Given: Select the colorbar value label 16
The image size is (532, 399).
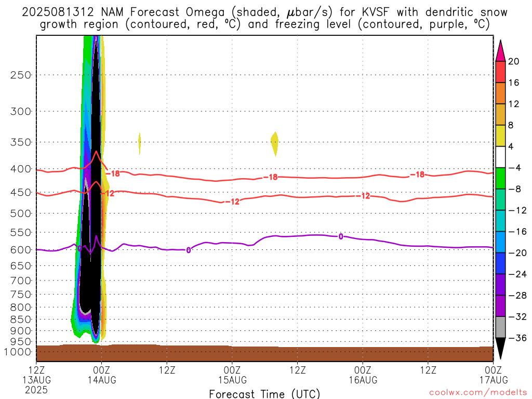Looking at the screenshot, I should (514, 83).
